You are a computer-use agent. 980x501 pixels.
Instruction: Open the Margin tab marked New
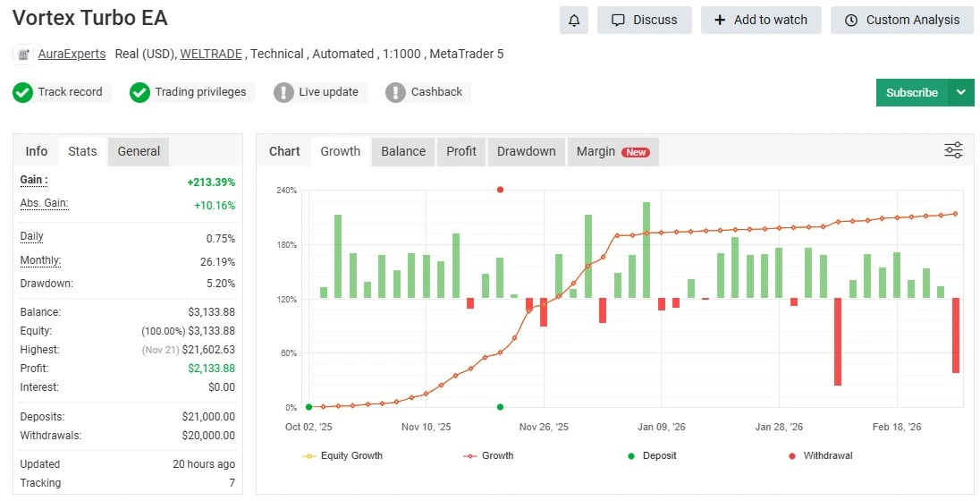(612, 151)
